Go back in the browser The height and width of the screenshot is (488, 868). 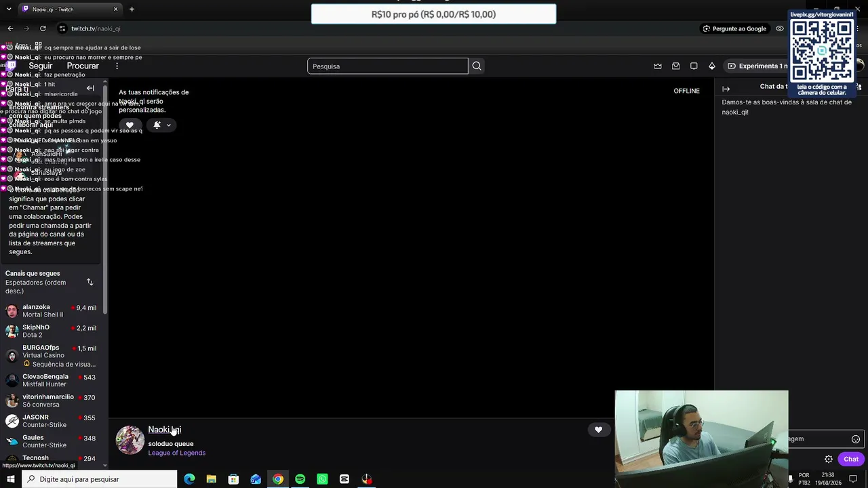point(10,28)
